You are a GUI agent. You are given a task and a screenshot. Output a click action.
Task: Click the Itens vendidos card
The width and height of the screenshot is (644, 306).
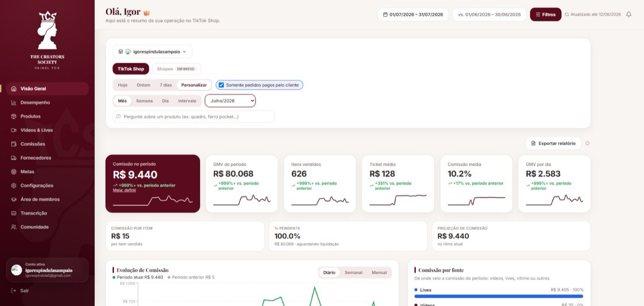click(x=320, y=184)
